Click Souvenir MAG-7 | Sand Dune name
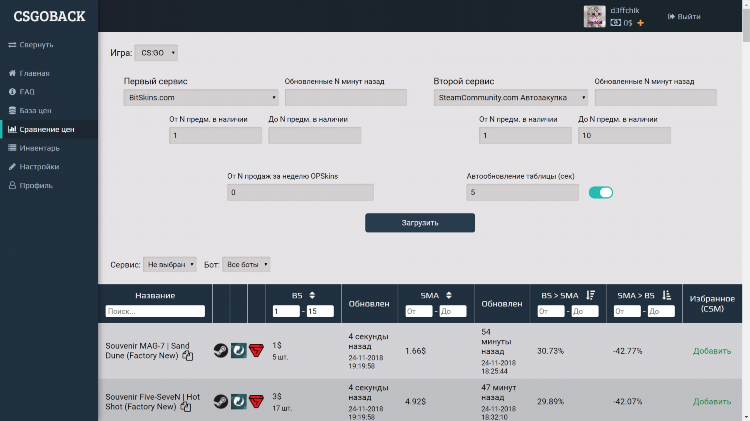Image resolution: width=750 pixels, height=421 pixels. click(x=147, y=351)
